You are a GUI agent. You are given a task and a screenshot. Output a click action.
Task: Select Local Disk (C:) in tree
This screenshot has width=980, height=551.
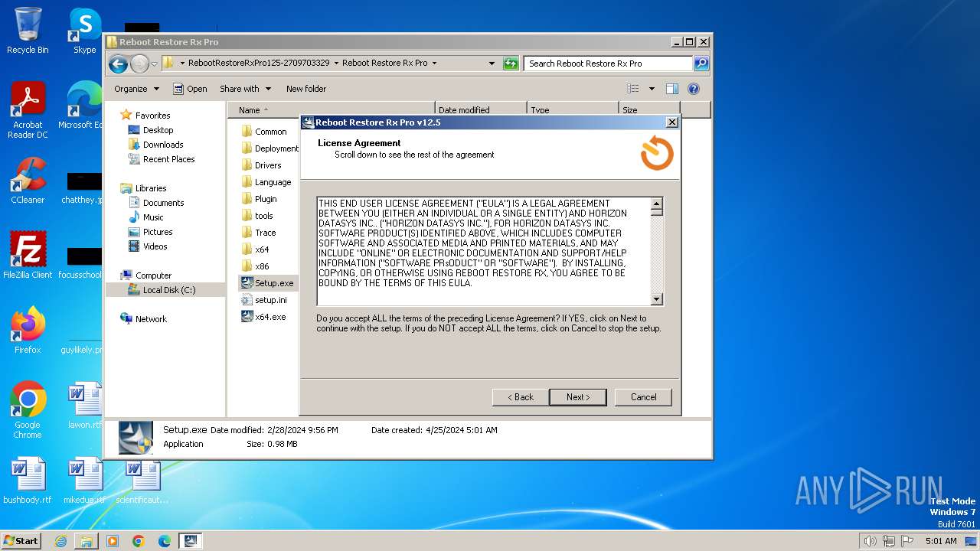point(162,290)
